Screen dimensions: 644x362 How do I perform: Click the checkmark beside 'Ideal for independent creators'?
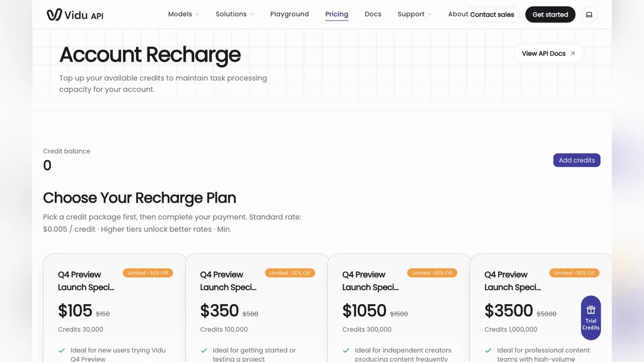pyautogui.click(x=346, y=350)
